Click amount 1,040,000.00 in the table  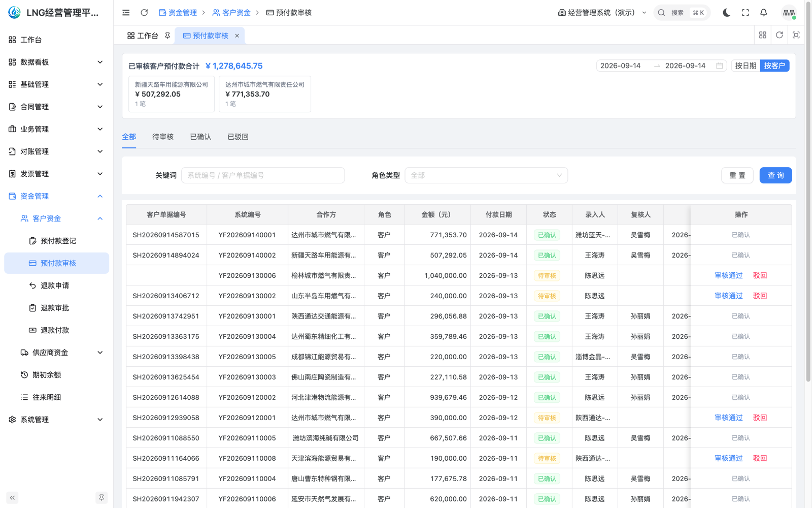[446, 275]
